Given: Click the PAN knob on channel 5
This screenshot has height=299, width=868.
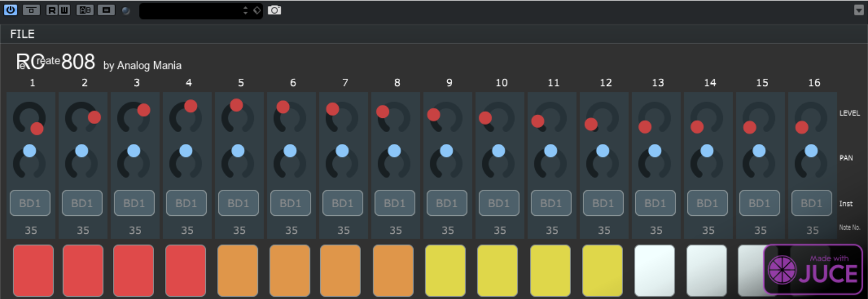Looking at the screenshot, I should (238, 162).
